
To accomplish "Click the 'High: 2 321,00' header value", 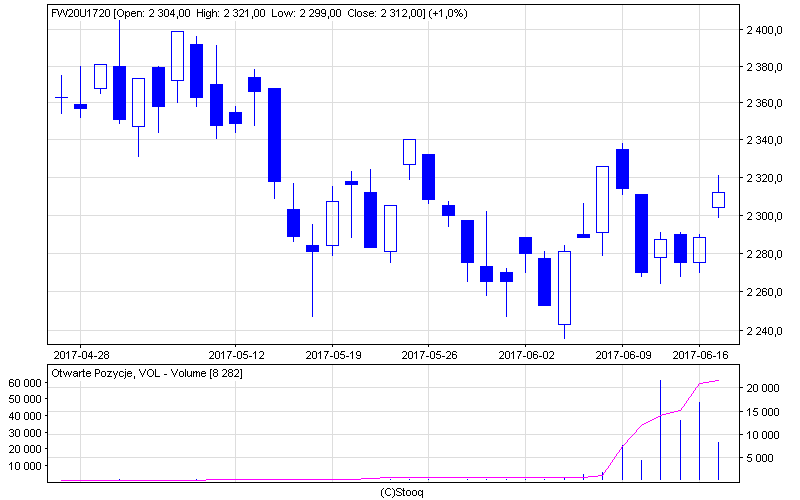I will pos(231,13).
